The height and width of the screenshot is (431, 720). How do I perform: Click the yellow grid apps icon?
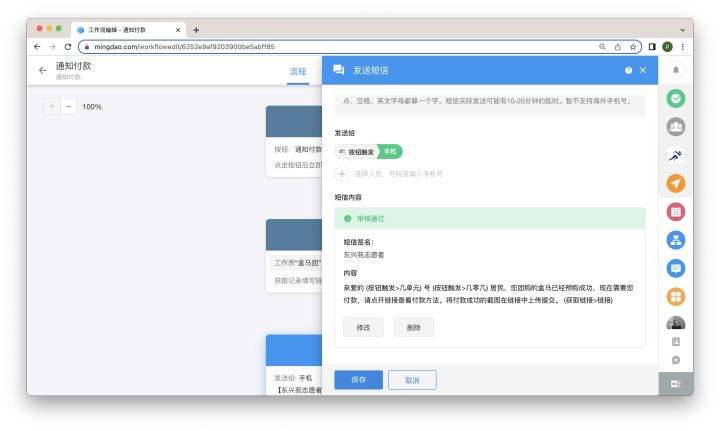coord(676,296)
